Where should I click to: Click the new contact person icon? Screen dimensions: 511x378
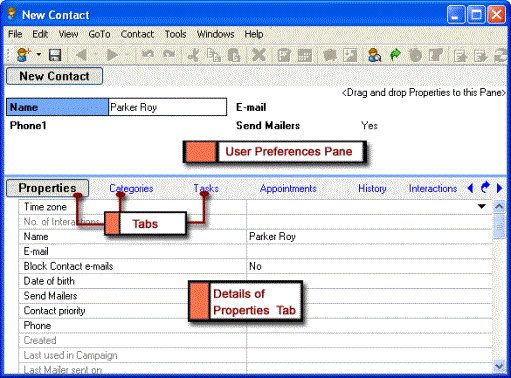click(23, 55)
